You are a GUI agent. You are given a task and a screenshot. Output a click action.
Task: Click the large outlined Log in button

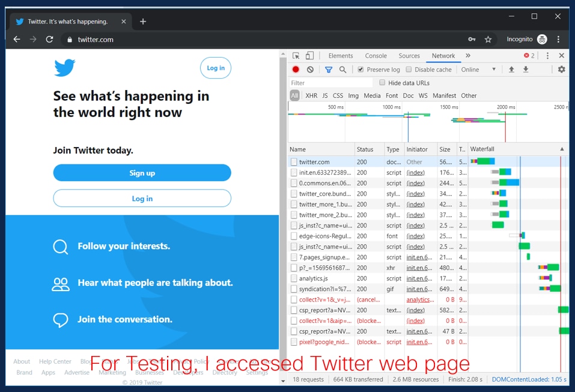click(142, 198)
